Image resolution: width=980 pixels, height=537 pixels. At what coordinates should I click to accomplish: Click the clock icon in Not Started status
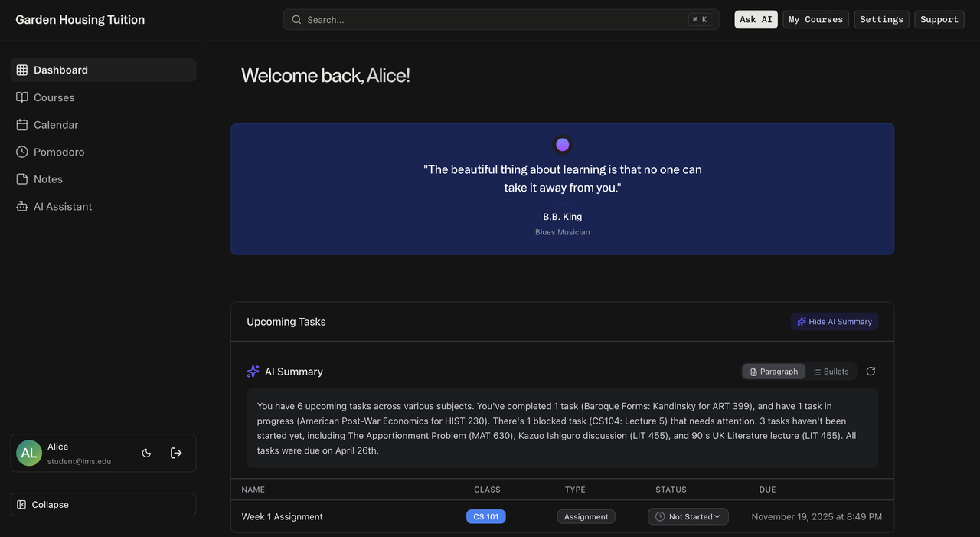(x=660, y=517)
